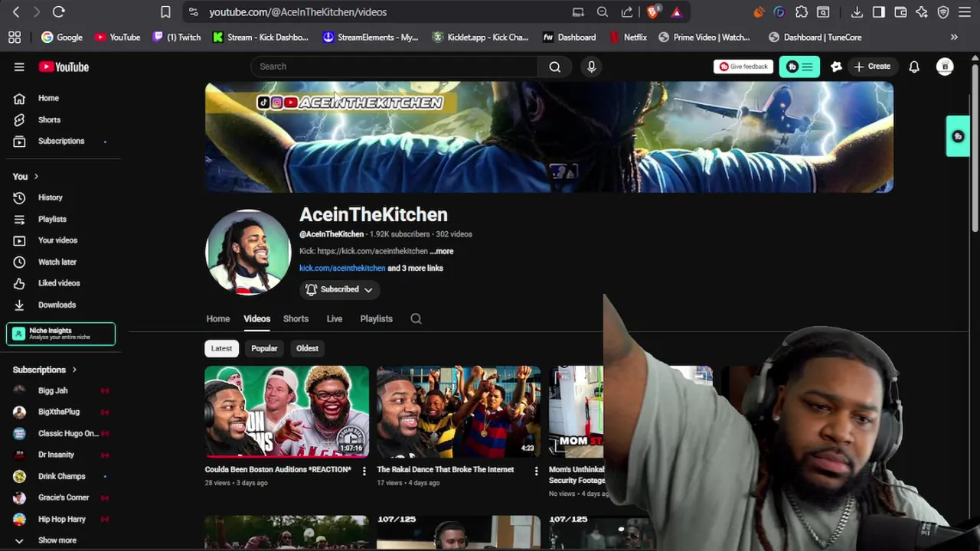The width and height of the screenshot is (980, 551).
Task: Open the Brave Wallet icon
Action: [x=900, y=11]
